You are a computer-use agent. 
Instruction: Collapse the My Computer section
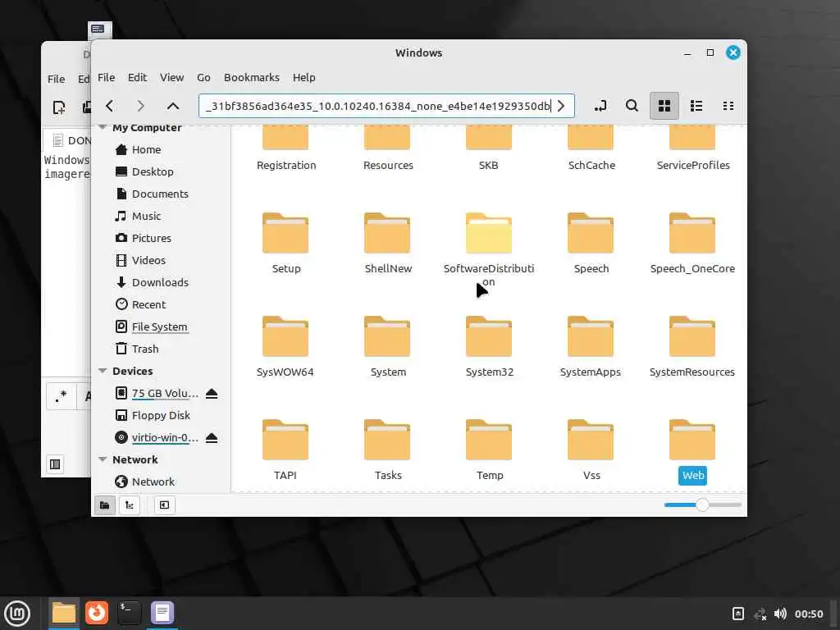pyautogui.click(x=103, y=127)
